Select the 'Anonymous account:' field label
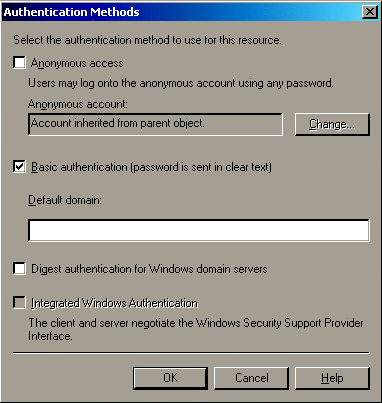The image size is (382, 403). click(x=78, y=104)
